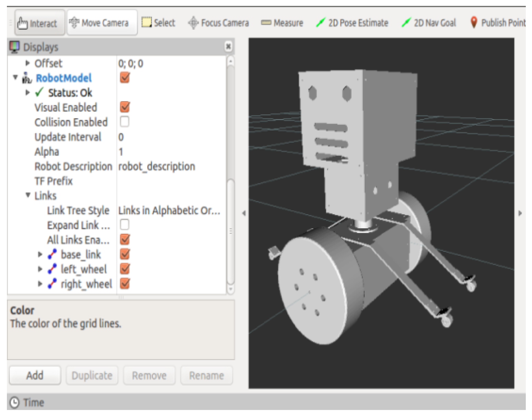Choose the Select tool

(159, 23)
